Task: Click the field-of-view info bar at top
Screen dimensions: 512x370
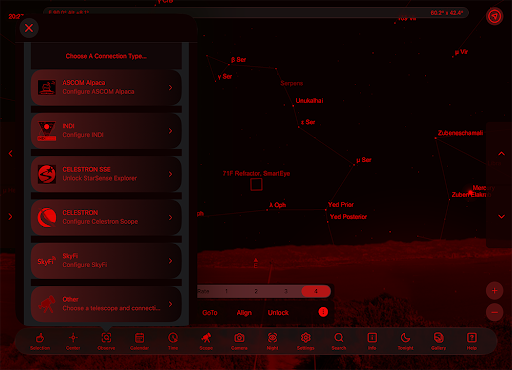Action: point(256,13)
